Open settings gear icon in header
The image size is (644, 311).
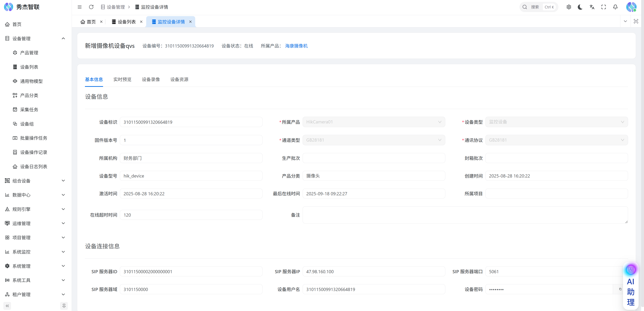(569, 7)
